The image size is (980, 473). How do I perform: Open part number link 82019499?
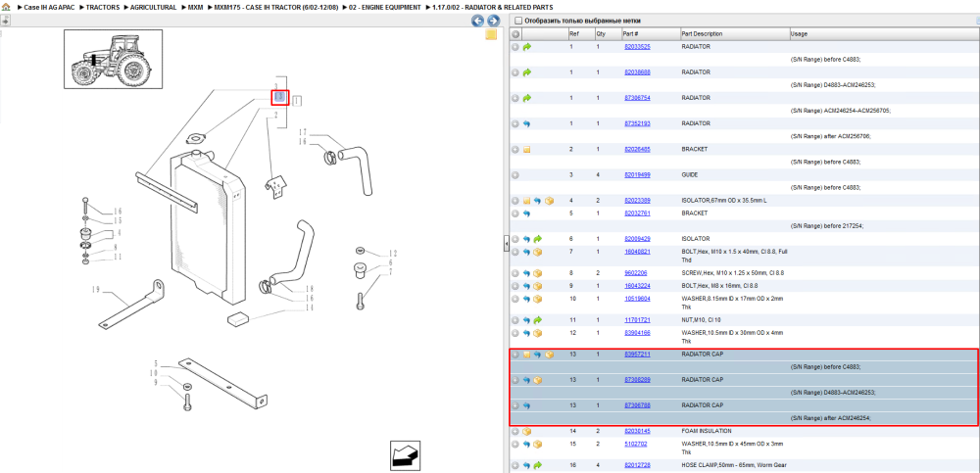pyautogui.click(x=637, y=175)
